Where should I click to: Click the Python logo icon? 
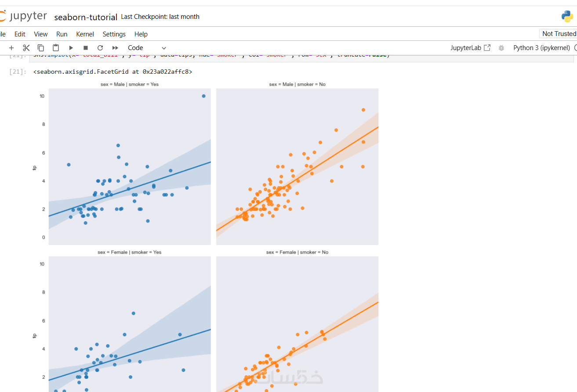click(x=567, y=17)
